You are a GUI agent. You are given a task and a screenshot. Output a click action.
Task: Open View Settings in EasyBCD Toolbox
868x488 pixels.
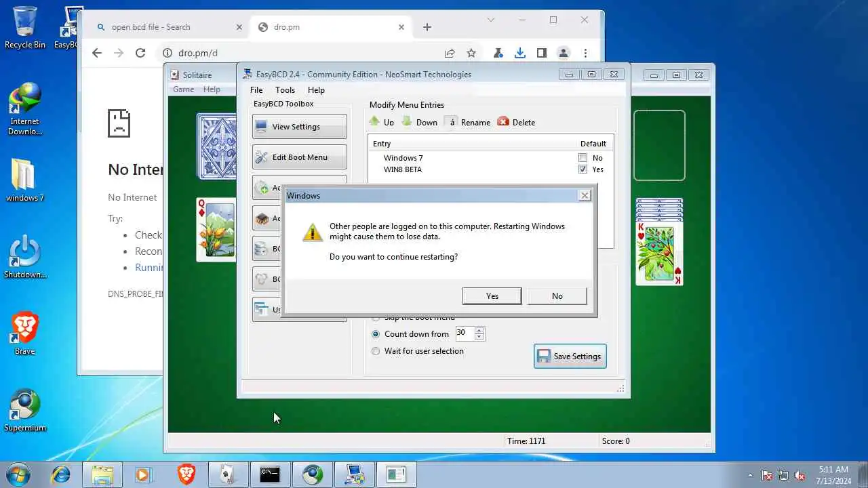pyautogui.click(x=299, y=127)
